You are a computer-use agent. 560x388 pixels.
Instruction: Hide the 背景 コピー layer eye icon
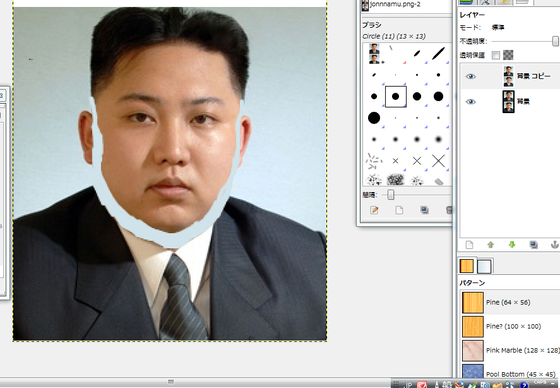[x=470, y=76]
